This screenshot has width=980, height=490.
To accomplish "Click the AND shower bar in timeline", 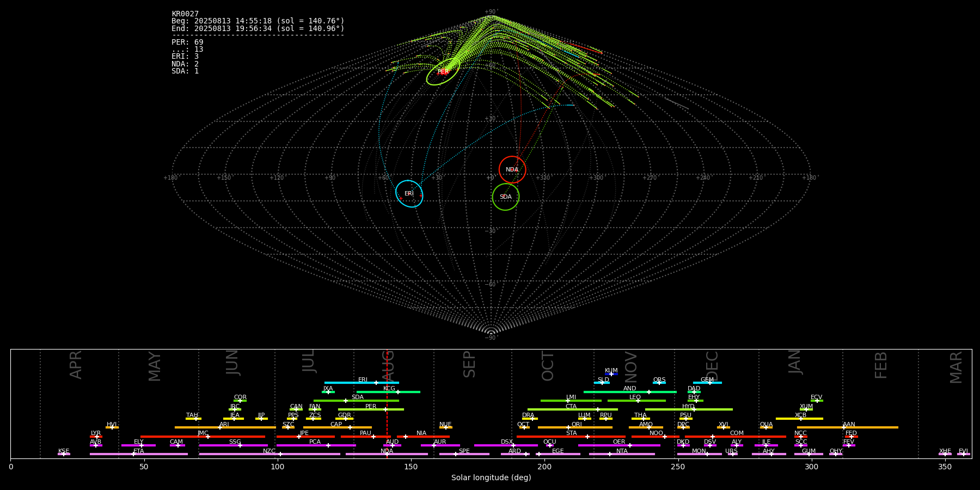I will (630, 392).
